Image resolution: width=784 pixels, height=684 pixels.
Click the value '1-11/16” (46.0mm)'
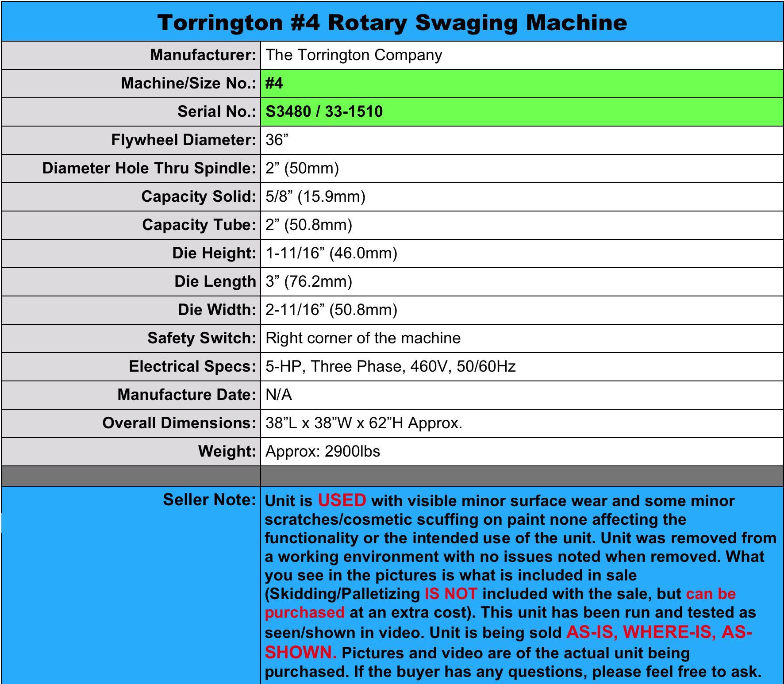[331, 253]
